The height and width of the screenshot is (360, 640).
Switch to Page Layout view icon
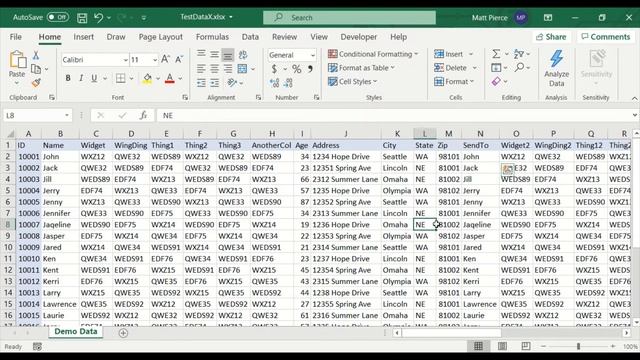[x=502, y=346]
